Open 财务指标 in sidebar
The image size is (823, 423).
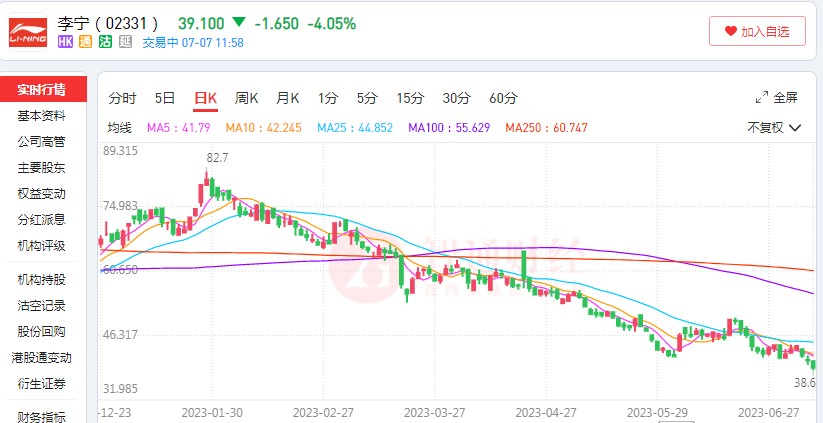[x=41, y=418]
